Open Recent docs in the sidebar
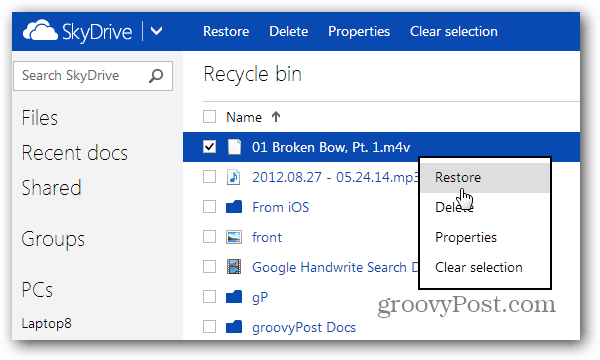Viewport: 600px width, 360px height. [x=75, y=153]
